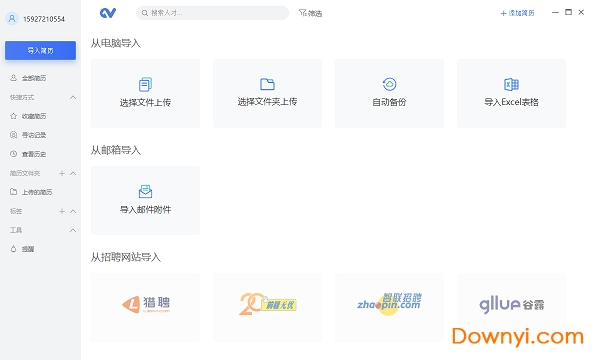Collapse the 标签 section chevron

point(73,211)
